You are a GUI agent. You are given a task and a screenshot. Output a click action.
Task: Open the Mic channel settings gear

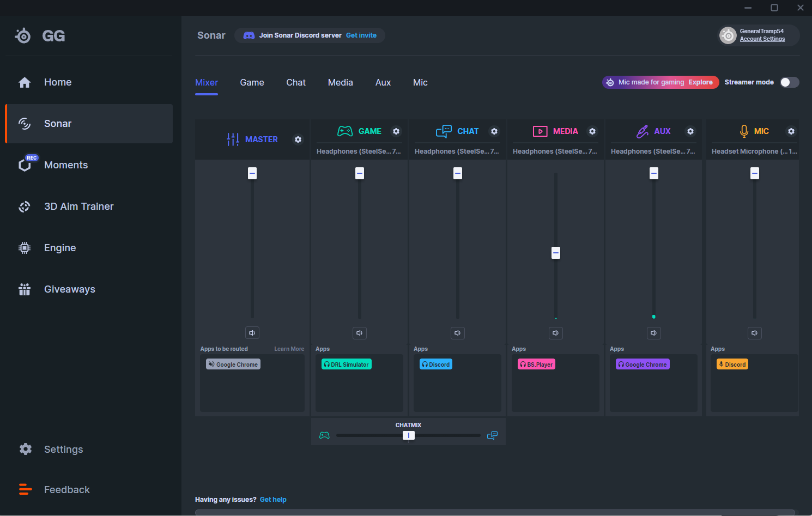coord(791,131)
